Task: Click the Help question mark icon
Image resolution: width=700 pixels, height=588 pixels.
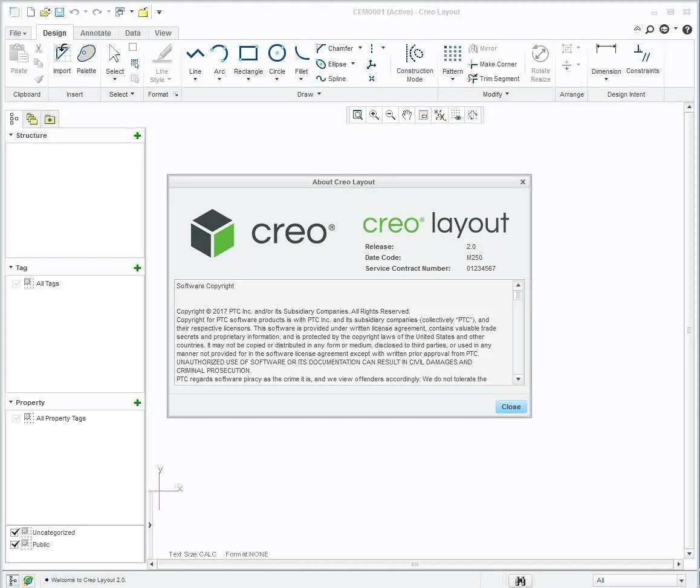Action: [x=687, y=30]
